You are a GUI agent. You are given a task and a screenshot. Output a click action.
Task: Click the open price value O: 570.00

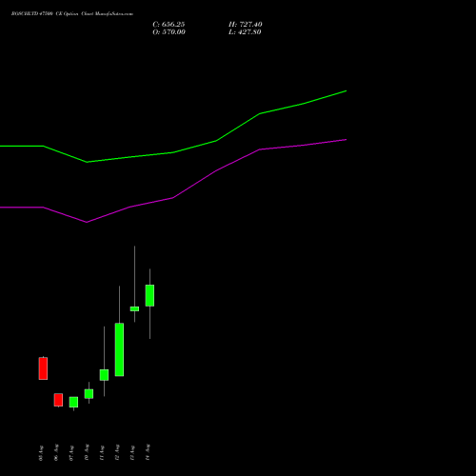click(x=169, y=31)
